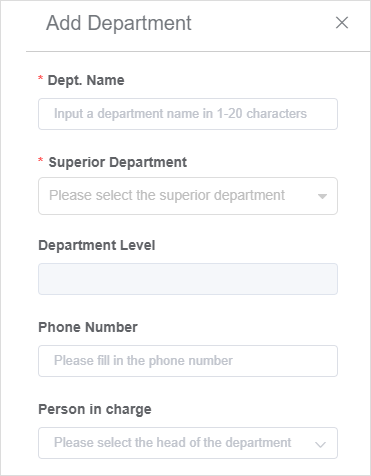
Task: Open the Person in charge dropdown
Action: tap(188, 443)
